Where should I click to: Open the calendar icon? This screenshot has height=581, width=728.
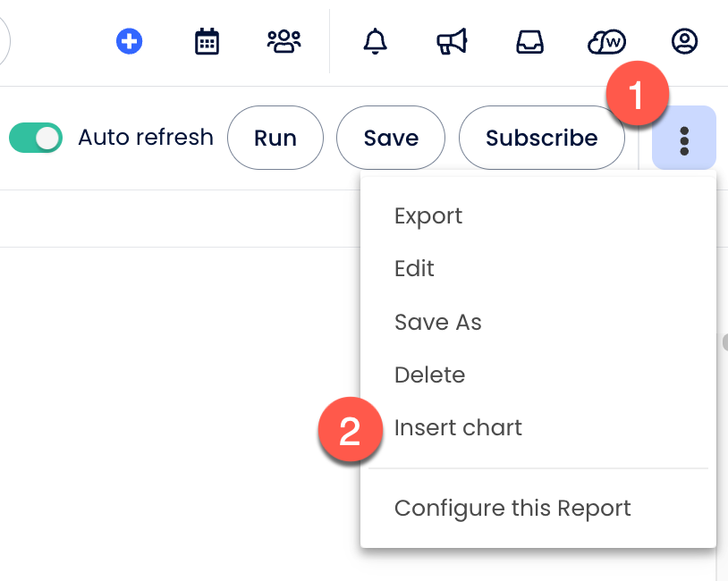tap(207, 41)
